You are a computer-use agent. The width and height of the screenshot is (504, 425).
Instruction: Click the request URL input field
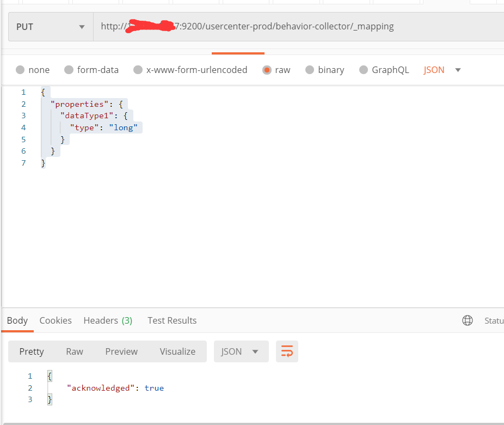tap(299, 27)
